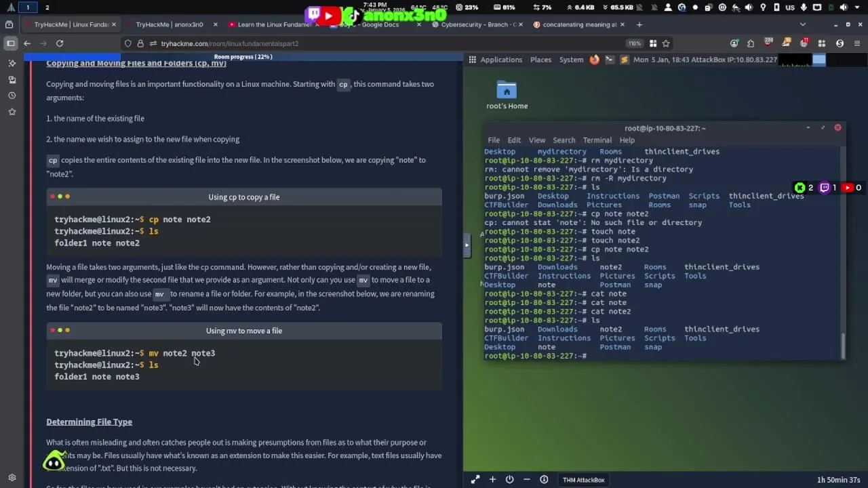Click the AttackBox plus add-time icon
868x488 pixels.
[492, 480]
